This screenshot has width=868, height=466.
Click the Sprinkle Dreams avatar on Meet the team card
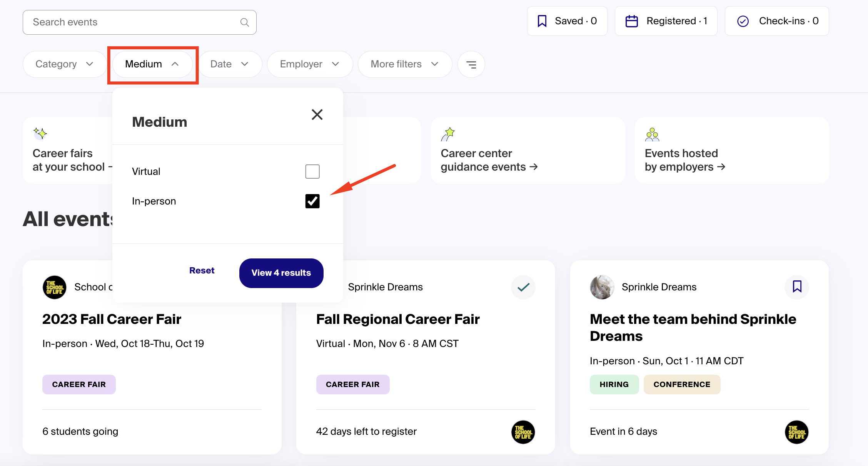coord(602,287)
